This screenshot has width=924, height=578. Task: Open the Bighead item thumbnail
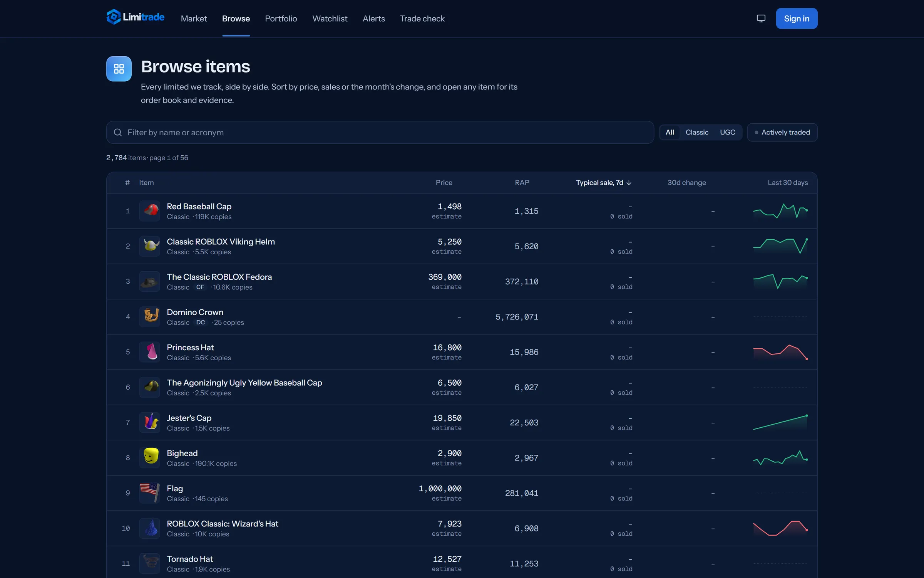[149, 458]
